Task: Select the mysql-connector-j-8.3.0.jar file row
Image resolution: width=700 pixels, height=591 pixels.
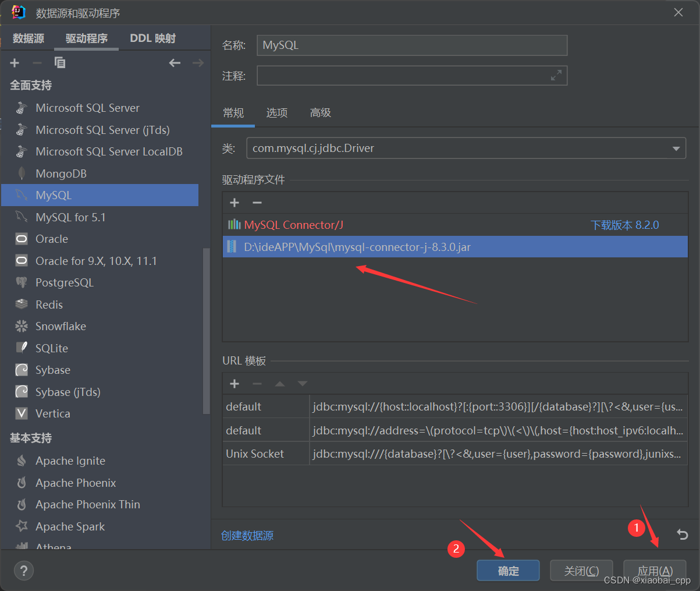Action: pos(455,247)
